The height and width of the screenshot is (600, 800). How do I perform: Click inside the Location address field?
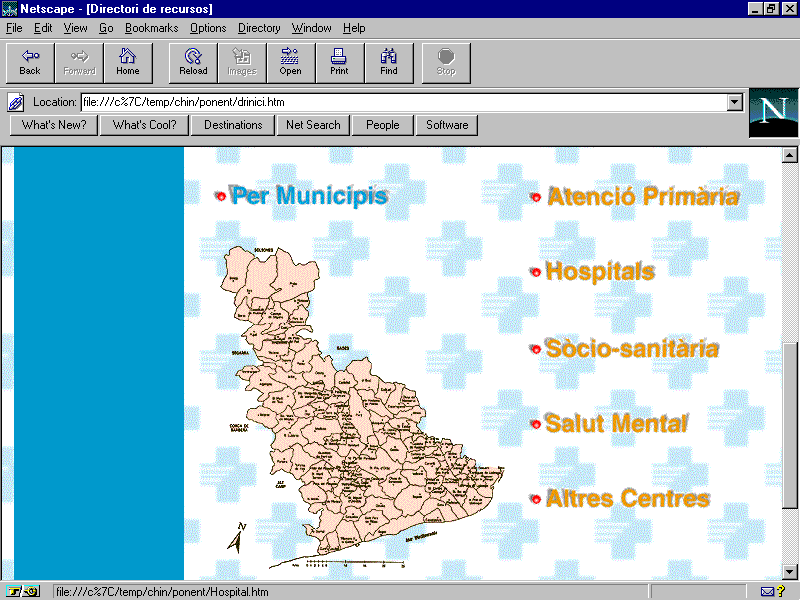click(x=400, y=102)
